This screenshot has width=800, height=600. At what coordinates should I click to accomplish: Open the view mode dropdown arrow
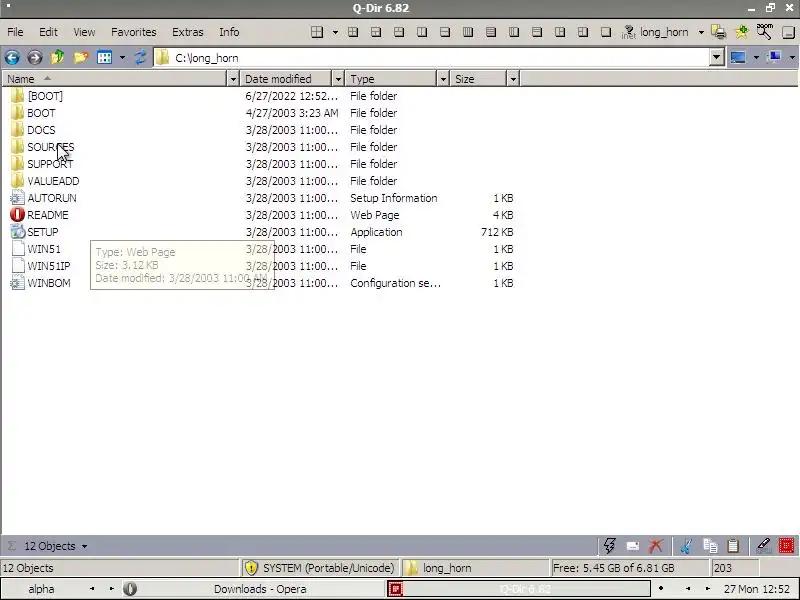(x=122, y=57)
